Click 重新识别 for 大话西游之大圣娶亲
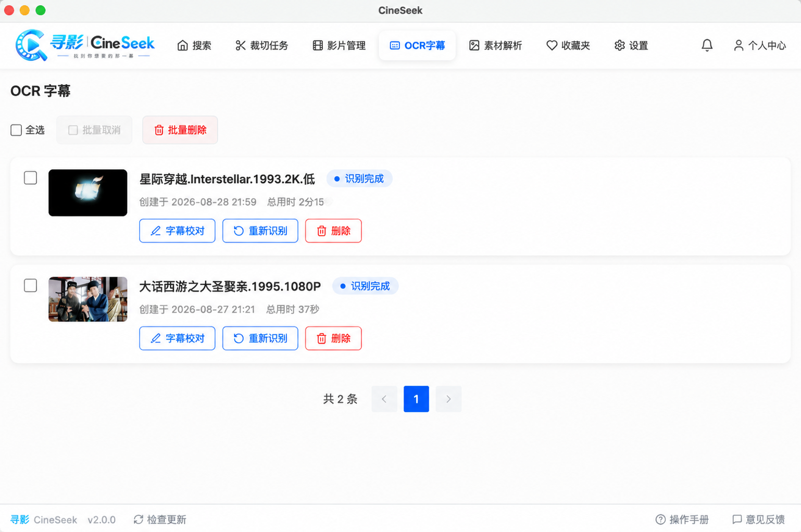801x532 pixels. click(x=260, y=338)
